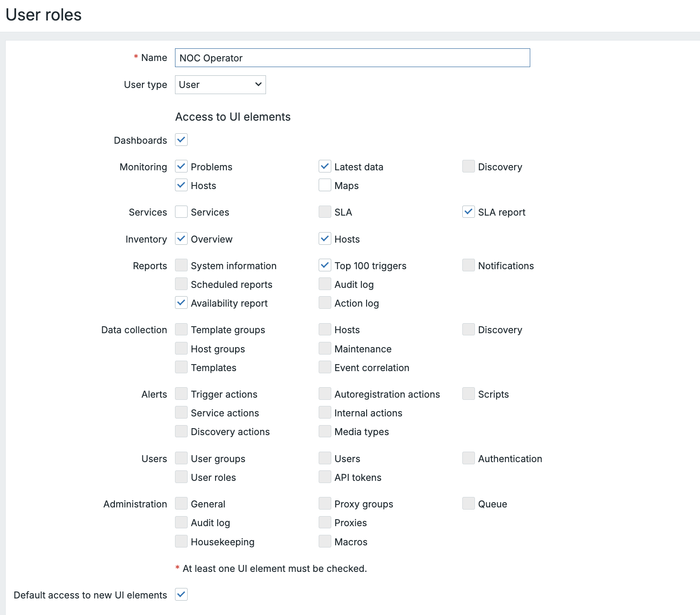
Task: Enable the Discovery checkbox under Monitoring
Action: 468,166
